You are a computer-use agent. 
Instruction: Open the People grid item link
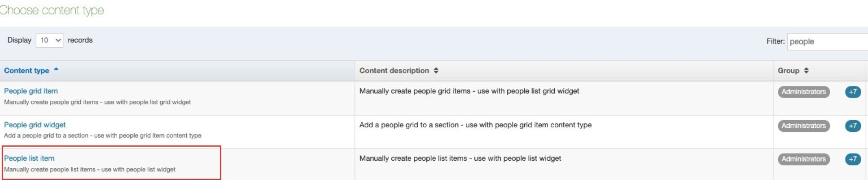point(31,91)
